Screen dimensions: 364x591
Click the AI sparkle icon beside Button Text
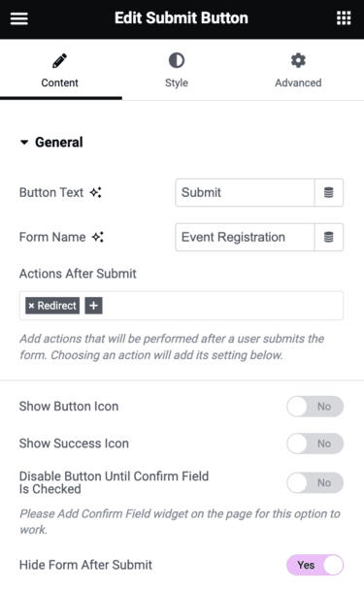[96, 192]
